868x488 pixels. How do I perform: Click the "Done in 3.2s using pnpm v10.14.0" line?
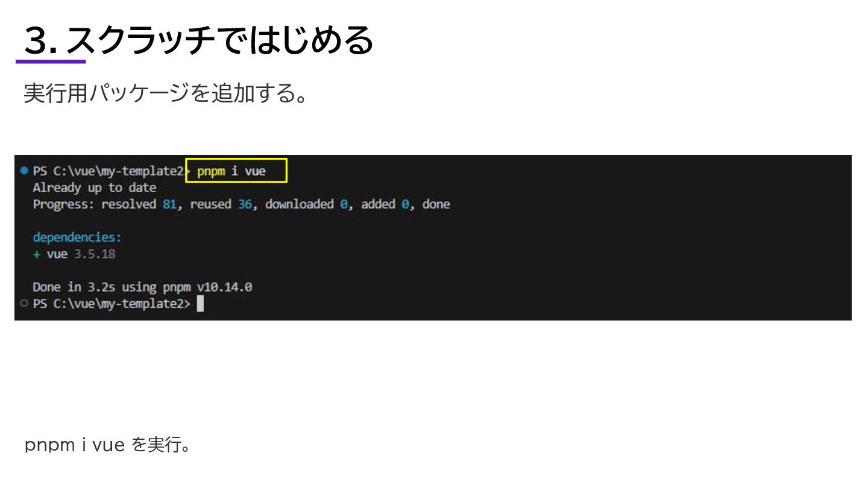142,287
